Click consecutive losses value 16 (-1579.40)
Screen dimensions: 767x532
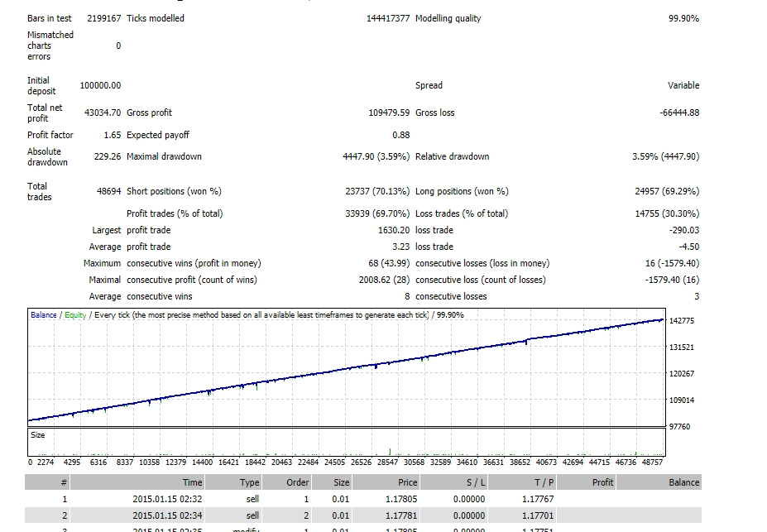672,264
